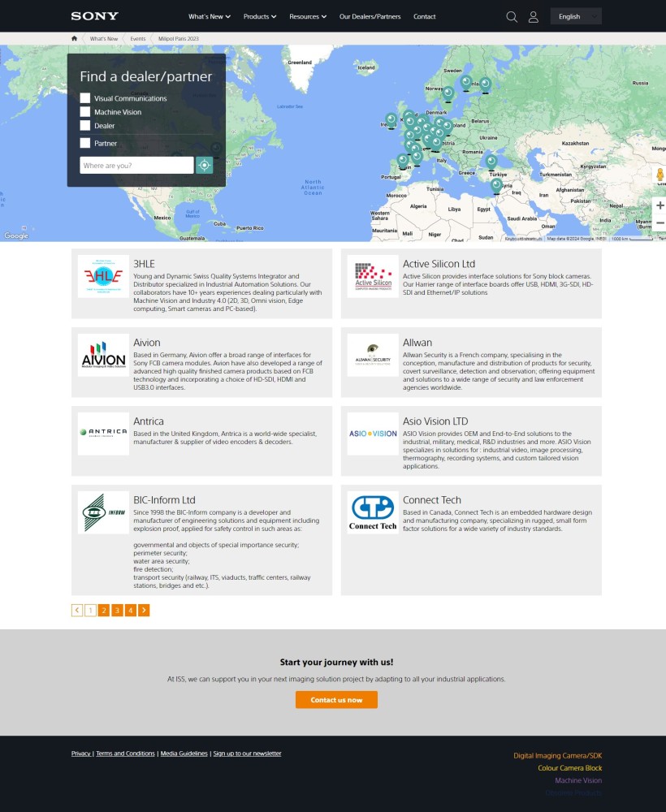Click the Sony logo

tap(94, 16)
